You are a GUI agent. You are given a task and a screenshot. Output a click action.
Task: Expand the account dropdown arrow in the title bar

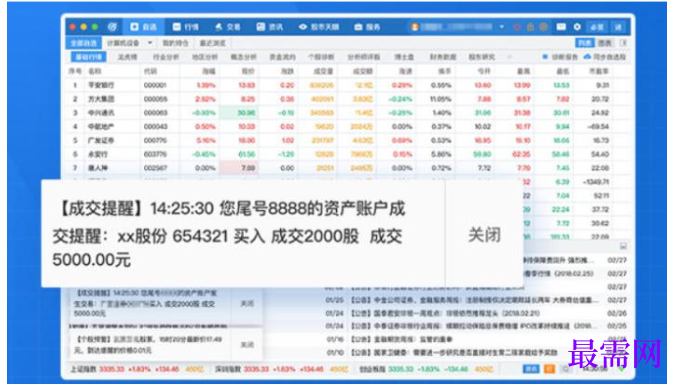(502, 27)
